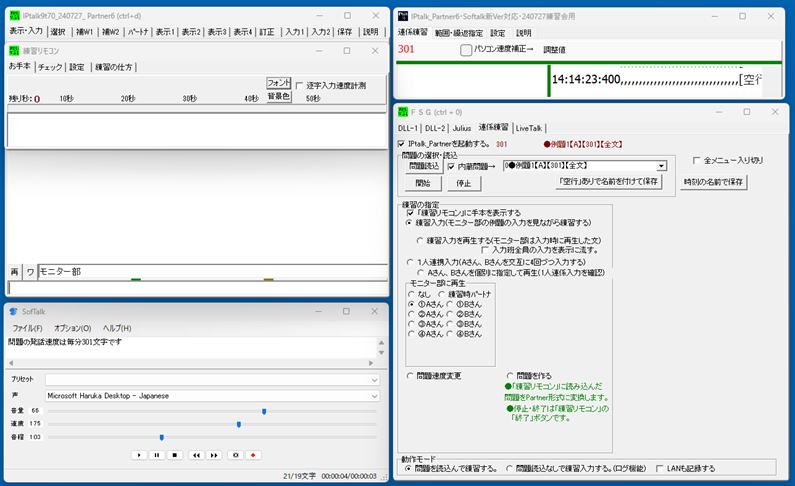This screenshot has height=486, width=795.
Task: Select the 問題速度変更 radio button
Action: 411,376
